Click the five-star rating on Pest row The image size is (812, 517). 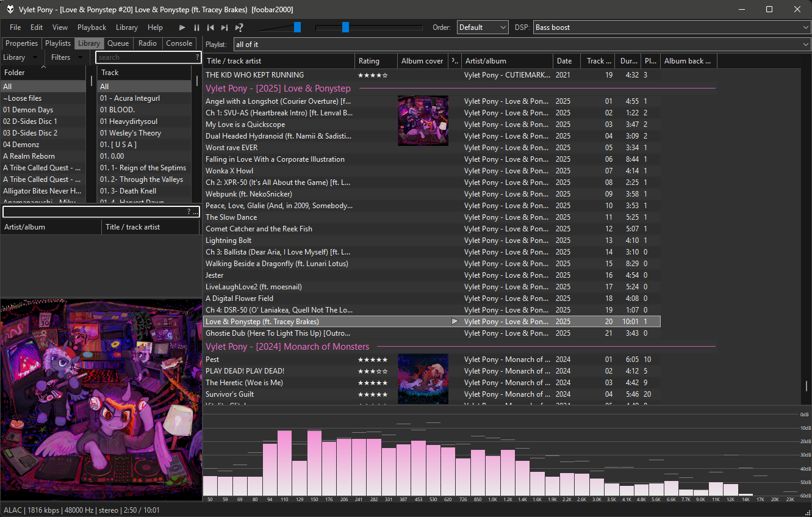373,360
